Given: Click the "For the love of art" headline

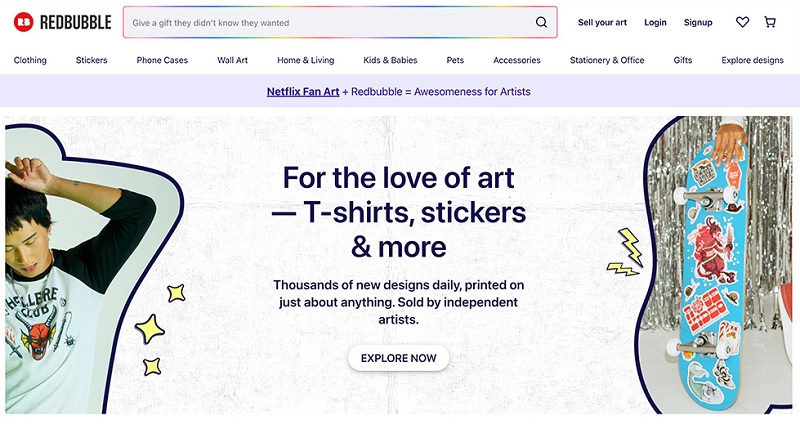Looking at the screenshot, I should [398, 212].
